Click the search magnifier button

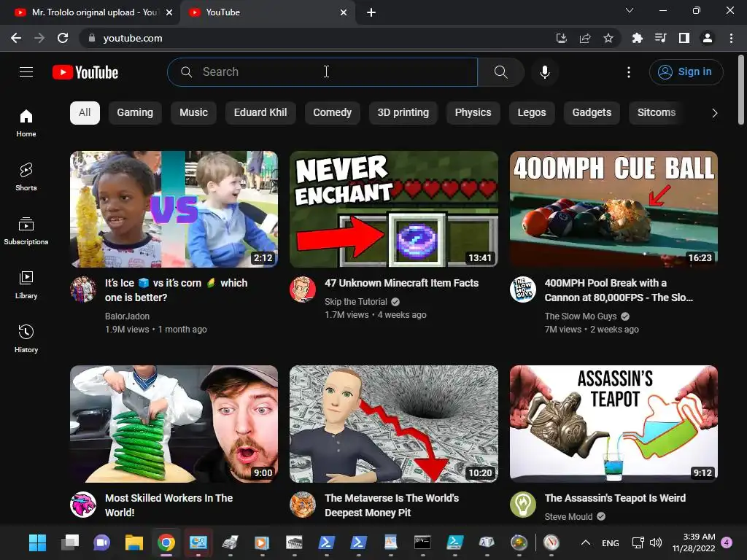point(500,72)
